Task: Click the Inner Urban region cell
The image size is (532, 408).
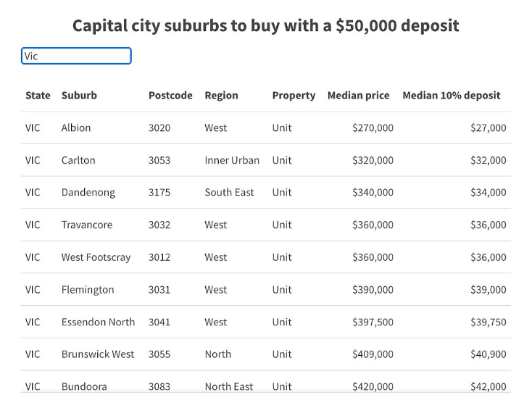Action: (x=232, y=160)
